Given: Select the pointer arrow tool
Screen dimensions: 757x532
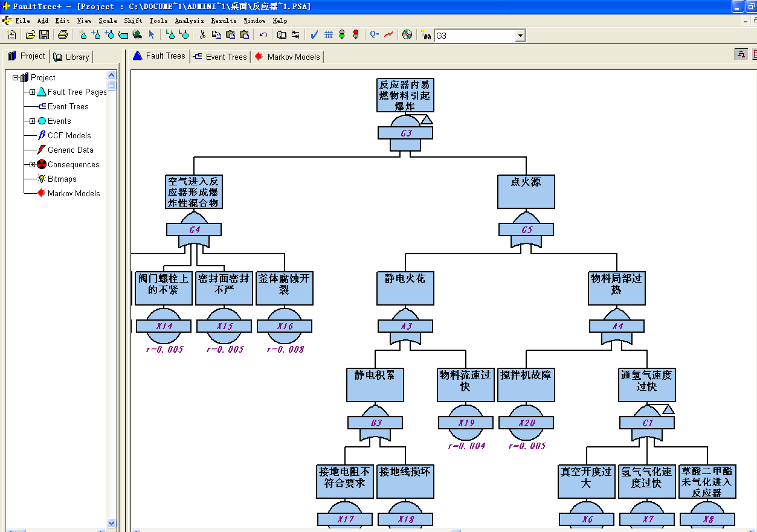Looking at the screenshot, I should point(152,35).
